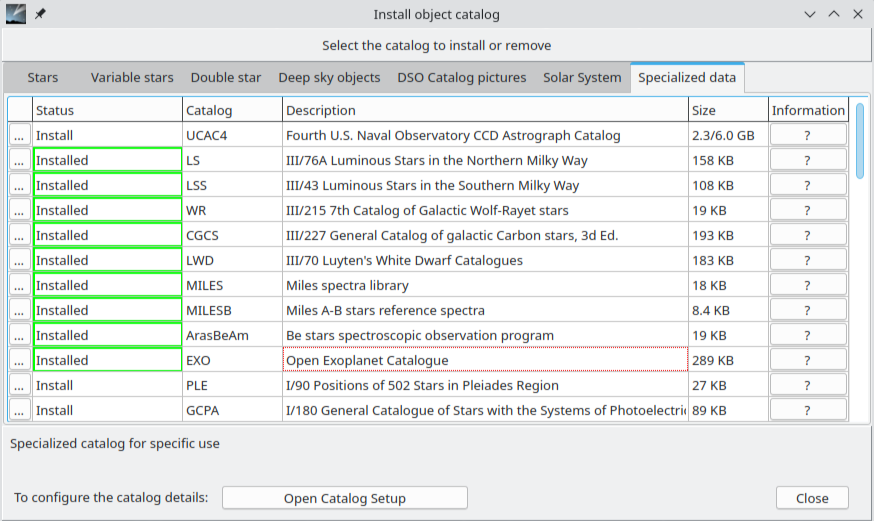Click the '...' button for MILES row
The height and width of the screenshot is (521, 874).
click(x=20, y=285)
